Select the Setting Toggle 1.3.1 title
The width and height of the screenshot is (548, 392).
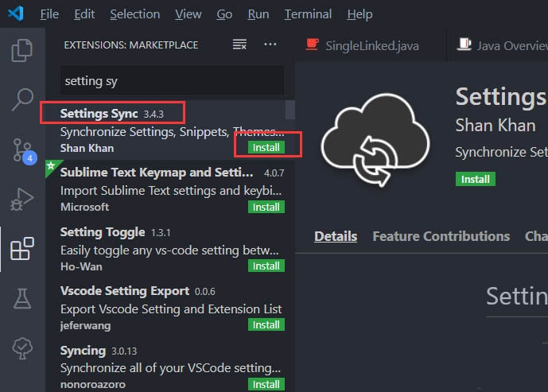click(115, 232)
